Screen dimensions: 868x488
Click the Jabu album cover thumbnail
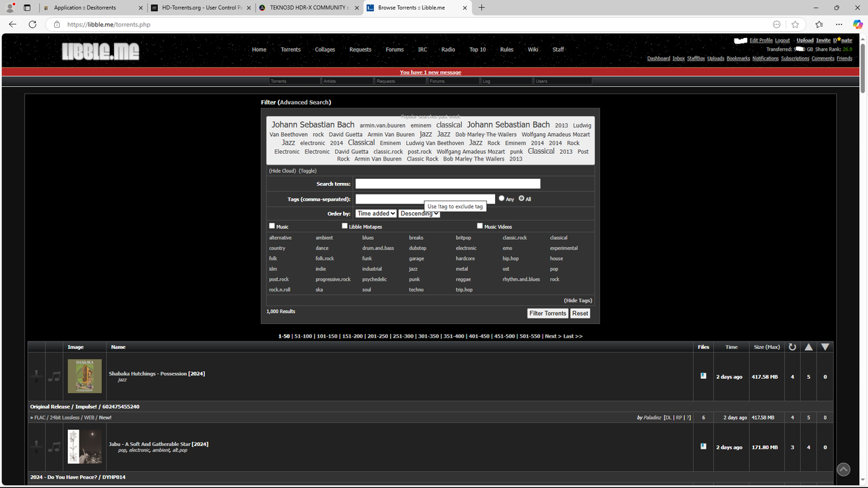85,447
